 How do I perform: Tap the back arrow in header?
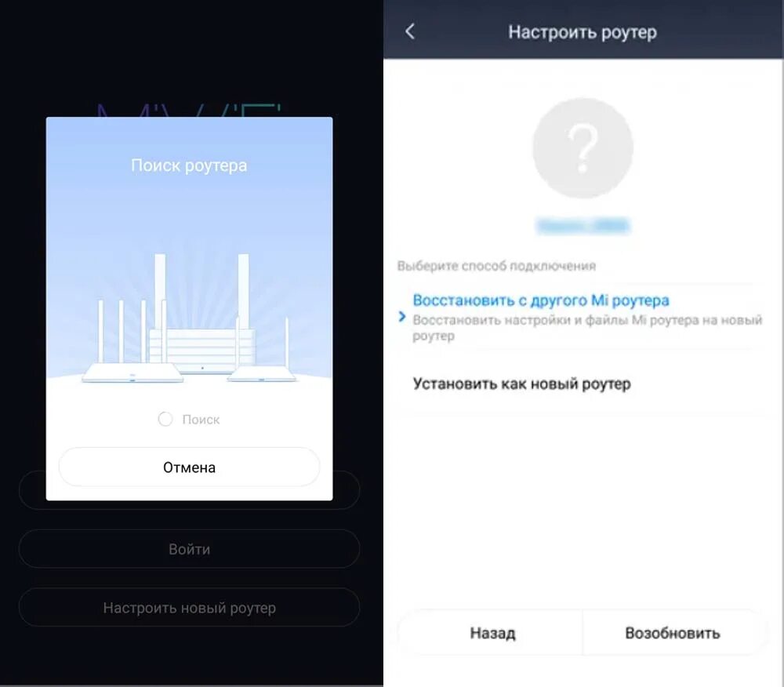pos(410,31)
